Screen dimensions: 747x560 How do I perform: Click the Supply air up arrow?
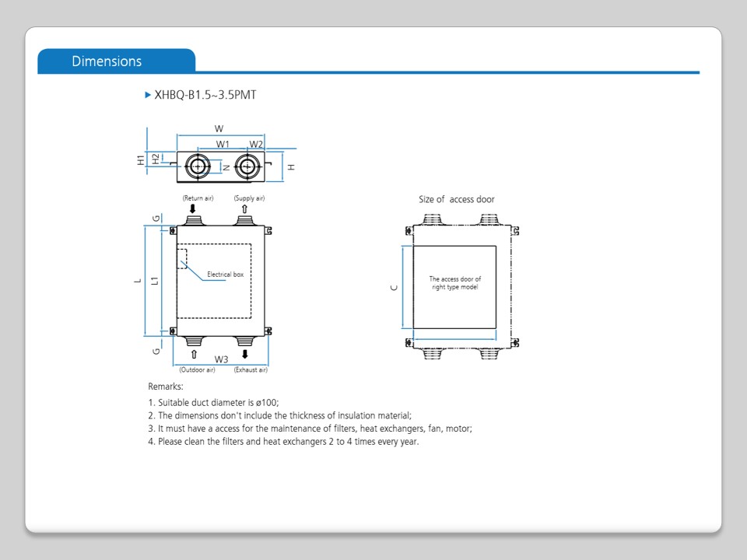pos(244,208)
